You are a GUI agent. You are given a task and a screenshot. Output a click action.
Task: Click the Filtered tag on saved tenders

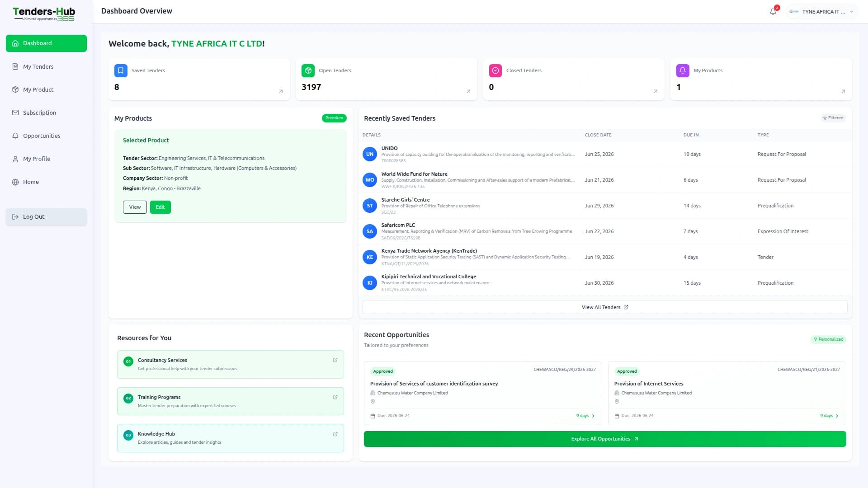(833, 118)
